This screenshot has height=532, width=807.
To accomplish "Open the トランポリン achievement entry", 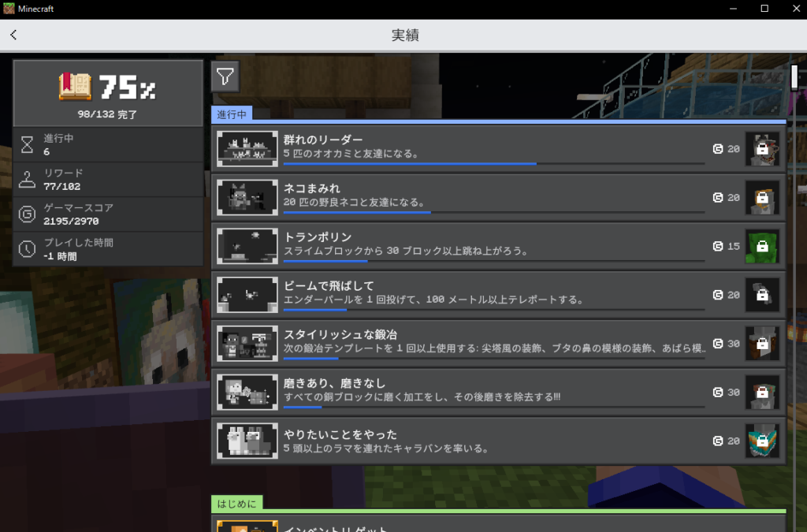I will (473, 246).
